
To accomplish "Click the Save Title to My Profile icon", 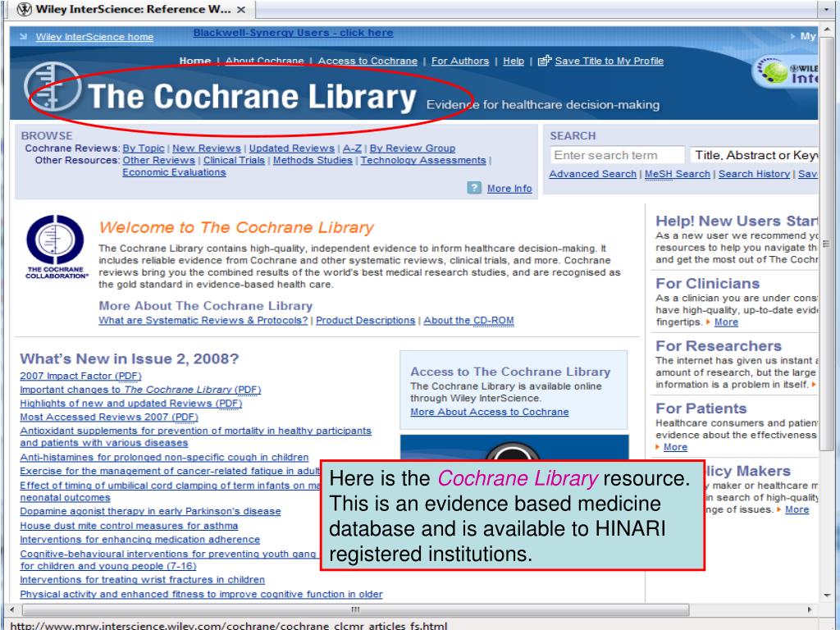I will coord(545,61).
